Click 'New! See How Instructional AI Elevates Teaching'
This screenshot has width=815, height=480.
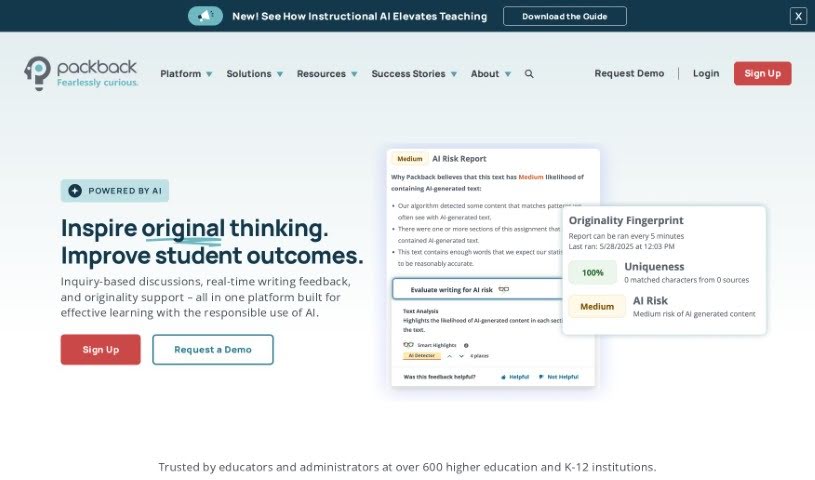coord(360,16)
